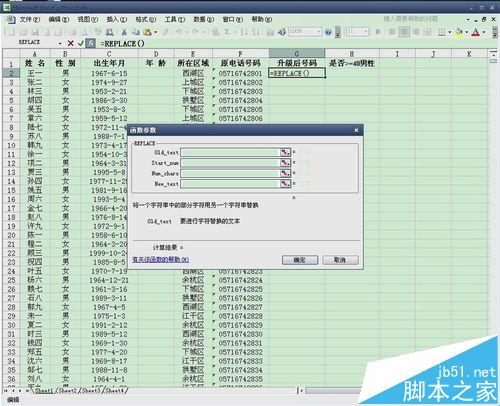
Task: Open the font color dropdown arrow
Action: (x=484, y=32)
